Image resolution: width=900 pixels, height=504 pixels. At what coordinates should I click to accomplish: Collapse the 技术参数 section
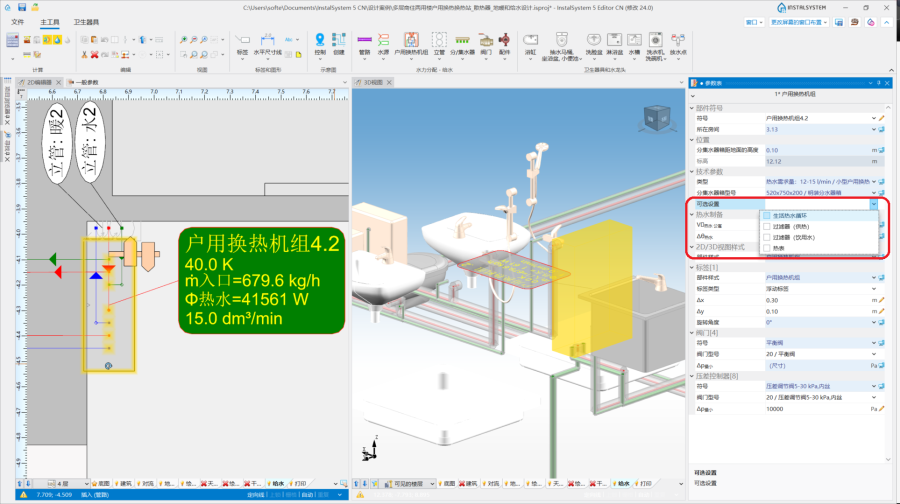coord(691,172)
